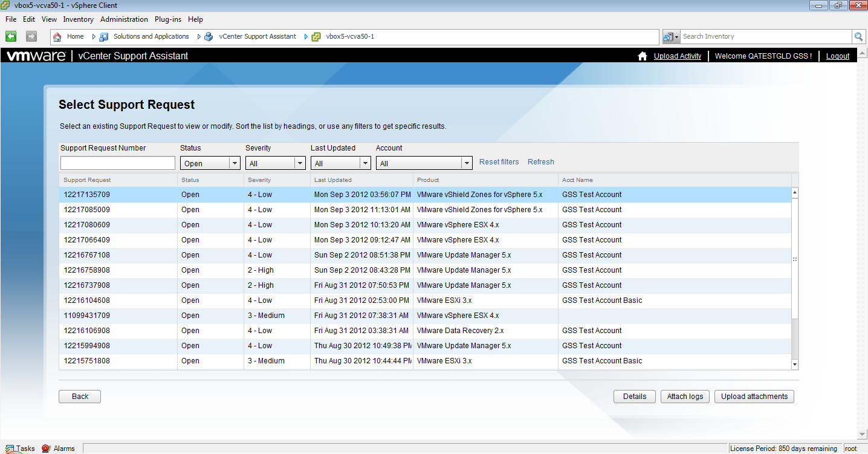
Task: Sort by the Severity column header
Action: pos(277,180)
